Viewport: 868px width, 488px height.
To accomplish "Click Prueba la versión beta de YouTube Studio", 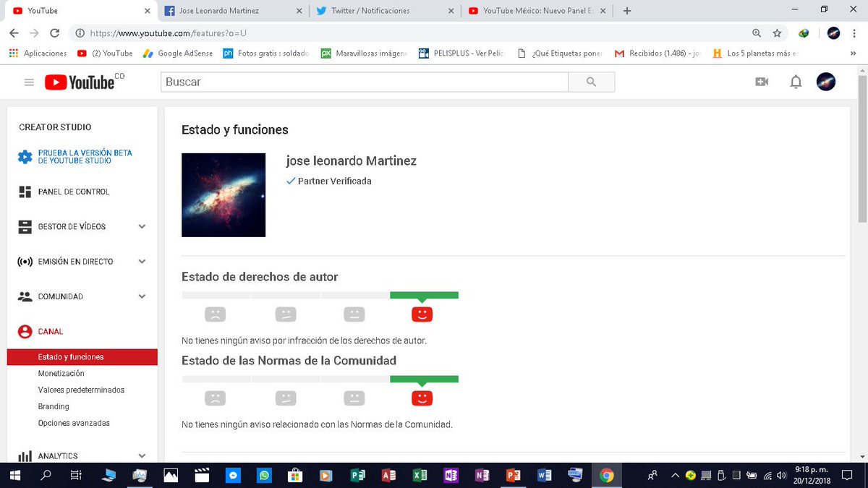I will click(85, 157).
